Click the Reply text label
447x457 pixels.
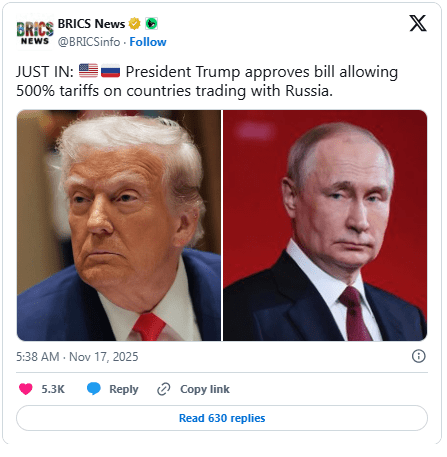(124, 389)
